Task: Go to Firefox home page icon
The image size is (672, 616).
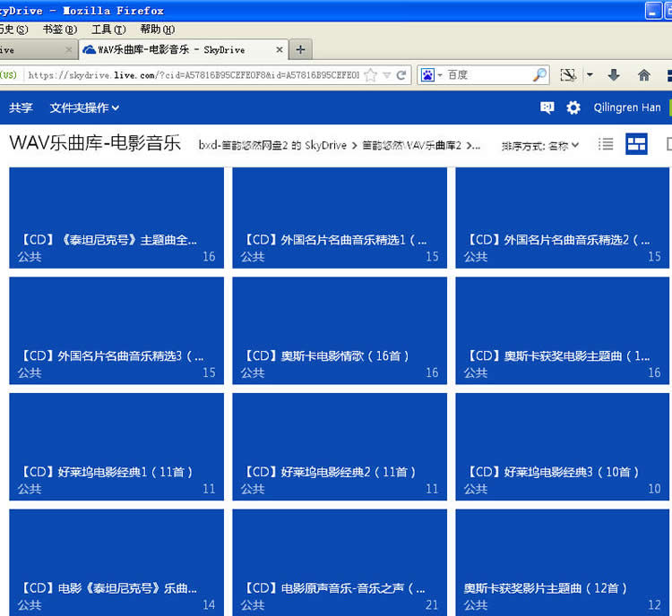Action: [x=643, y=75]
